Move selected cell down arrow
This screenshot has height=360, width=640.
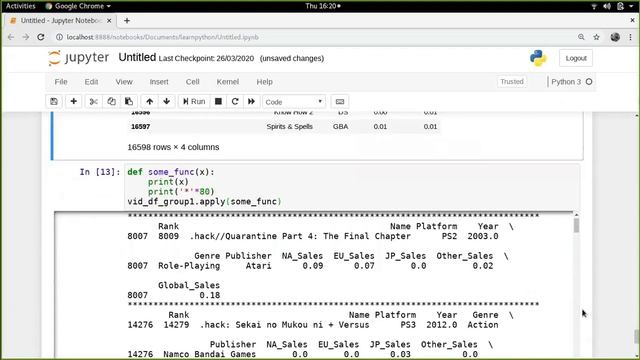pos(167,102)
